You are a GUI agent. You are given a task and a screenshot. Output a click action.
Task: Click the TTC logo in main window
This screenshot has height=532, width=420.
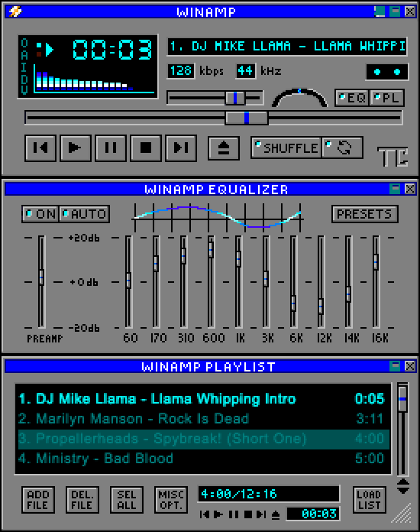tap(393, 157)
